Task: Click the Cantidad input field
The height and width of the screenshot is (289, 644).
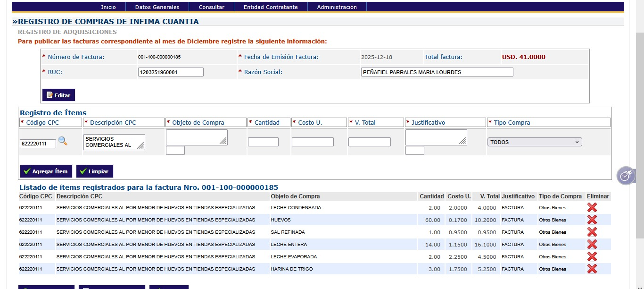Action: tap(263, 142)
